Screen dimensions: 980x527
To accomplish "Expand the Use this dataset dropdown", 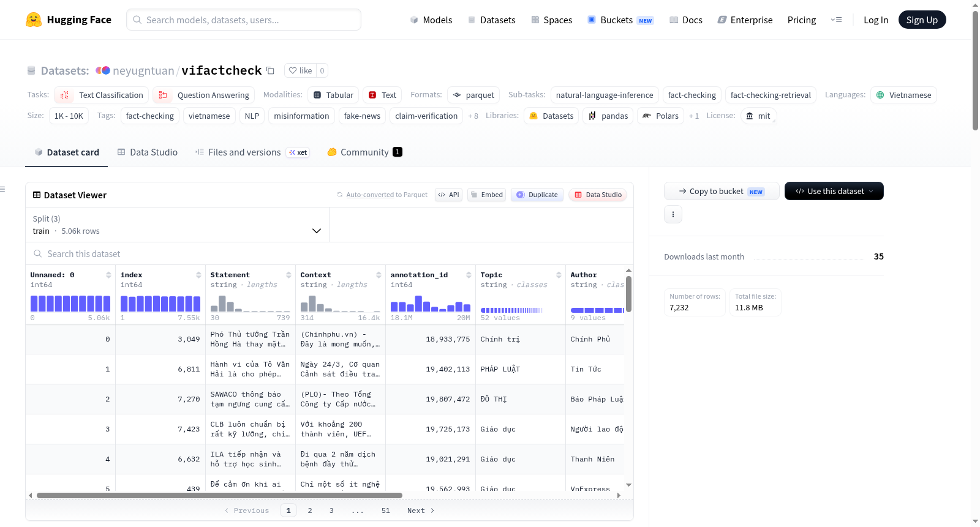I will pyautogui.click(x=834, y=191).
